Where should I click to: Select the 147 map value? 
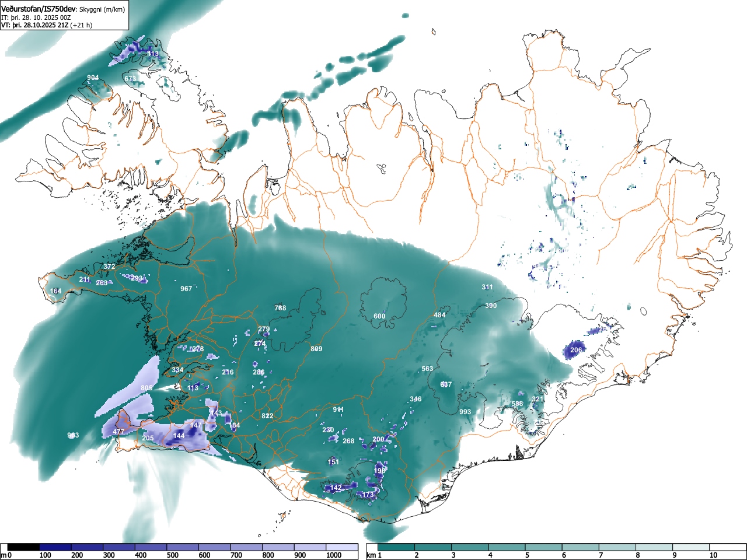(196, 425)
